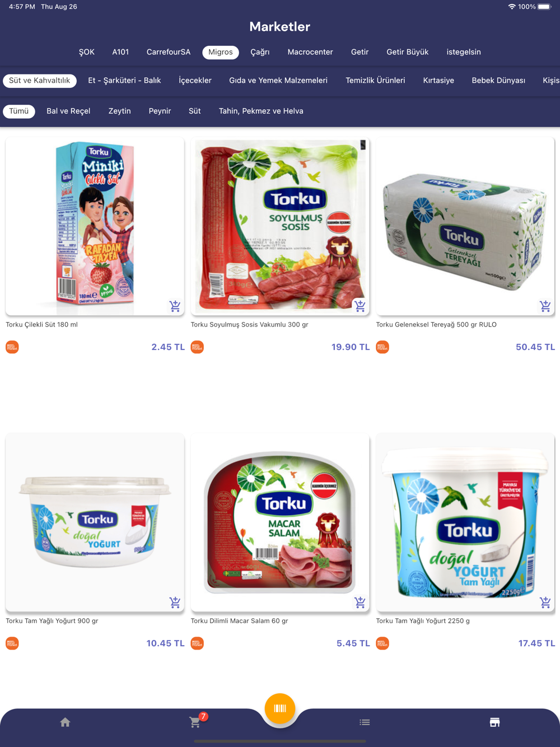Open Et - Şarküteri - Balık category
The height and width of the screenshot is (747, 560).
[x=124, y=81]
